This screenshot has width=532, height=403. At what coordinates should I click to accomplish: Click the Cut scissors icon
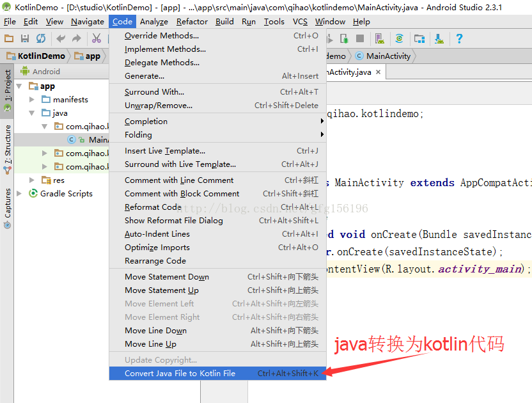point(97,38)
